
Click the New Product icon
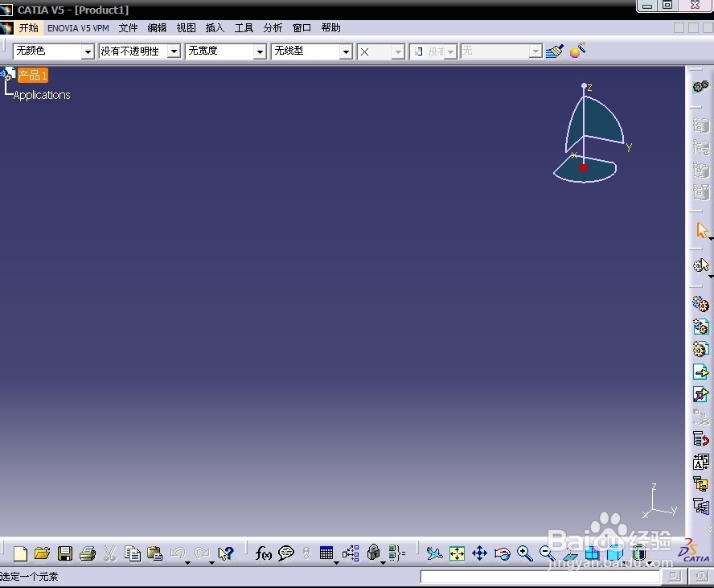click(701, 327)
